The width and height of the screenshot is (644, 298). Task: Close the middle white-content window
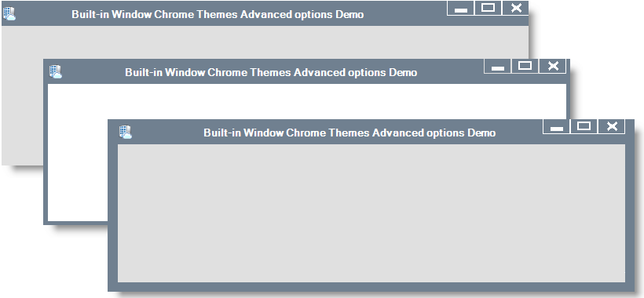pos(552,66)
